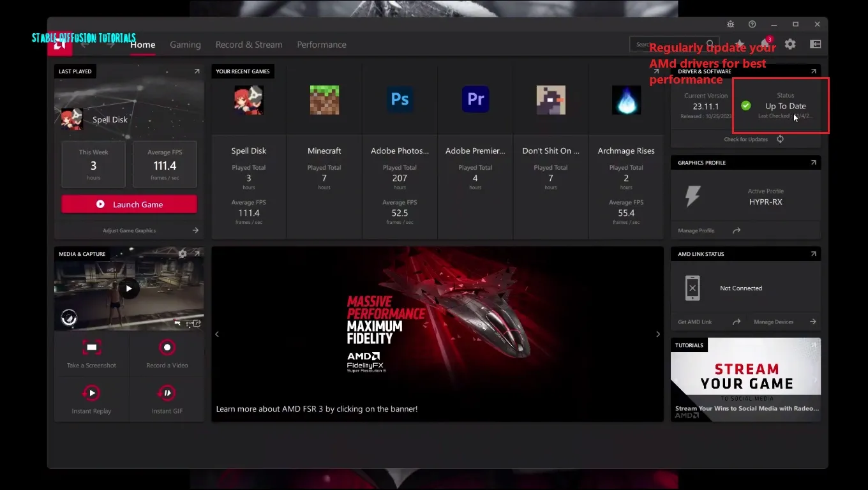Click Spell Disk avatar in Last Played
868x490 pixels.
(71, 119)
